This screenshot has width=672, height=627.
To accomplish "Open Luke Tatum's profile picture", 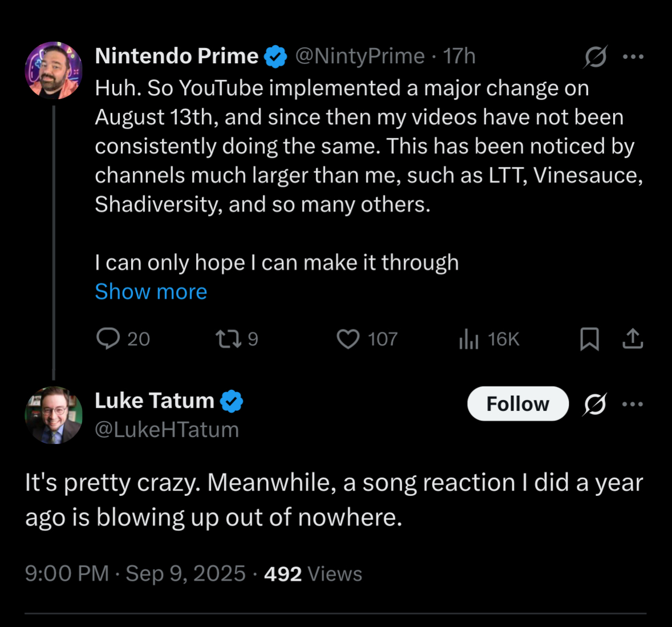I will [x=54, y=415].
